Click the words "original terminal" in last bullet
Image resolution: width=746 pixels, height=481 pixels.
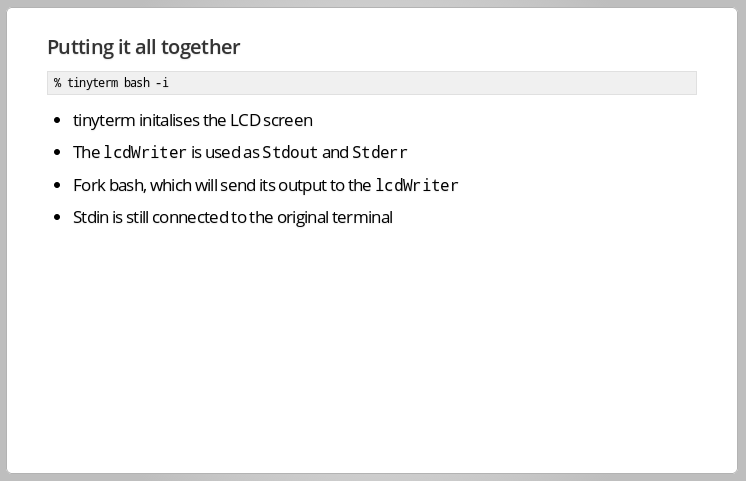click(334, 217)
